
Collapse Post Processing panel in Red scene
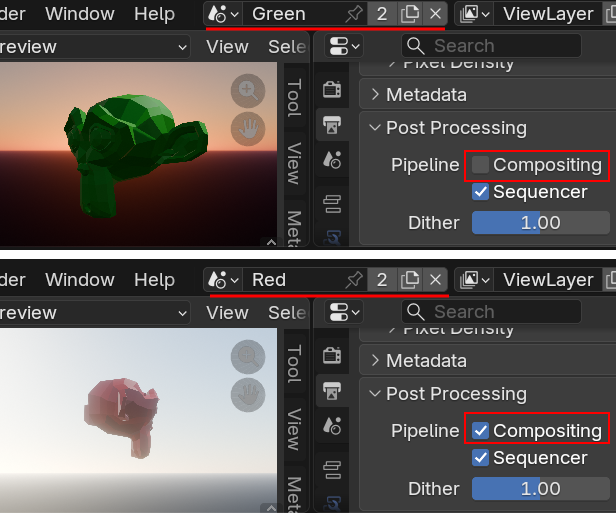pyautogui.click(x=375, y=394)
